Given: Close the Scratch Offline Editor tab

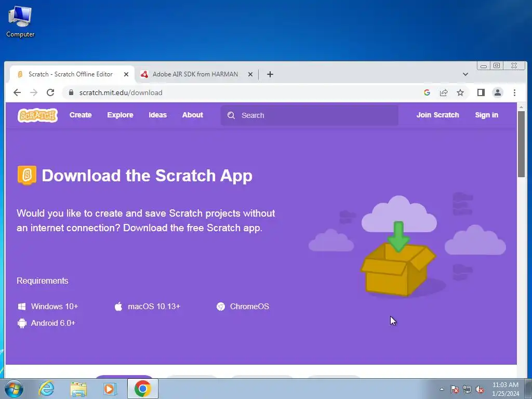Looking at the screenshot, I should click(126, 74).
